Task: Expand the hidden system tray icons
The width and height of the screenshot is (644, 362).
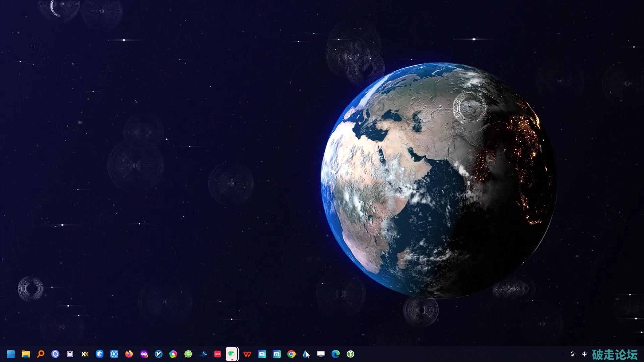Action: pyautogui.click(x=562, y=354)
